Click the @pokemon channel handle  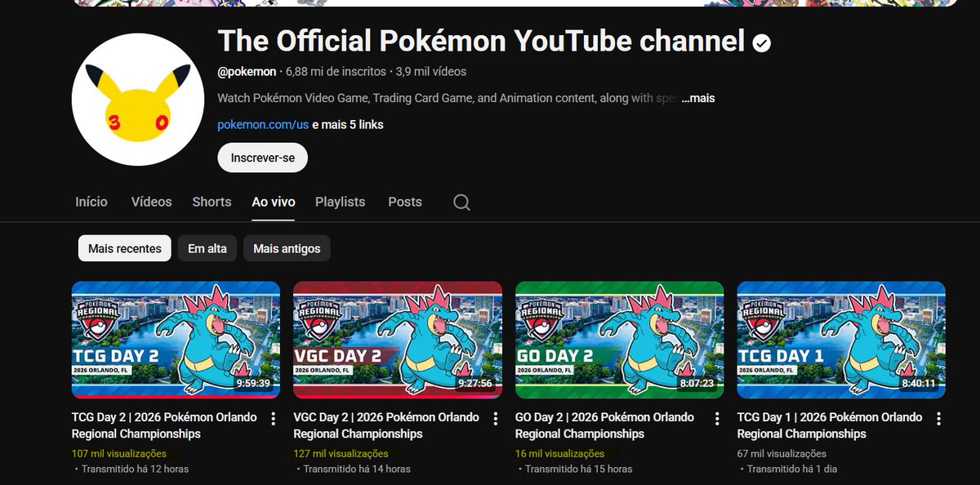point(247,72)
